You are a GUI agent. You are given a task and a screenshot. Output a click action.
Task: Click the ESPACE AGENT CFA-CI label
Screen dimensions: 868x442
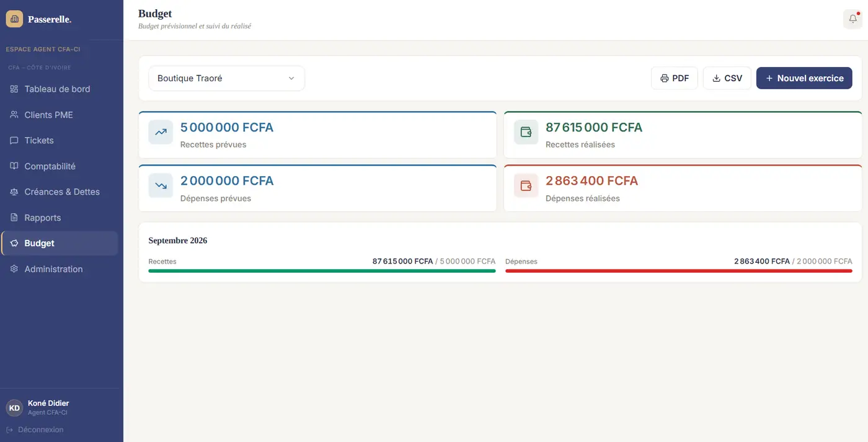(x=43, y=49)
